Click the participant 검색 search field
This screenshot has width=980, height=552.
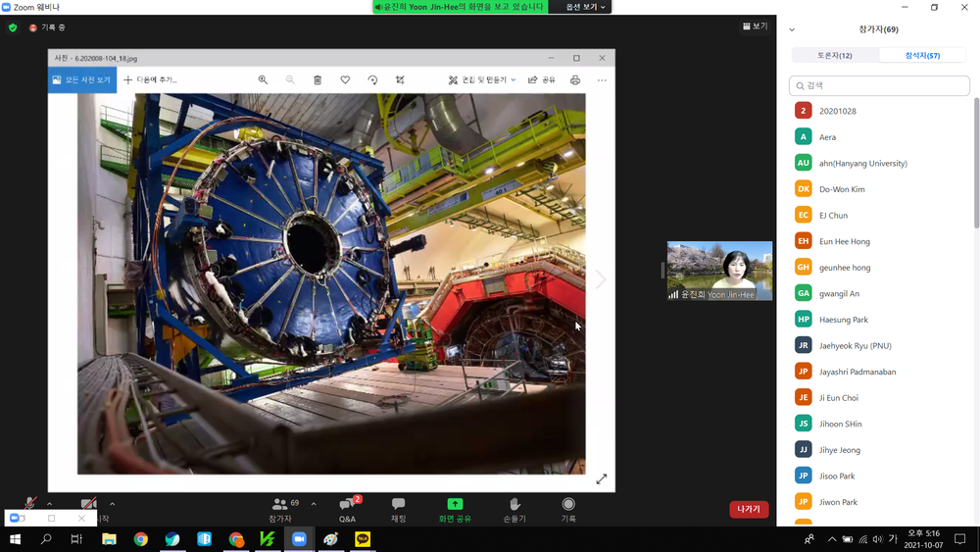[x=879, y=85]
